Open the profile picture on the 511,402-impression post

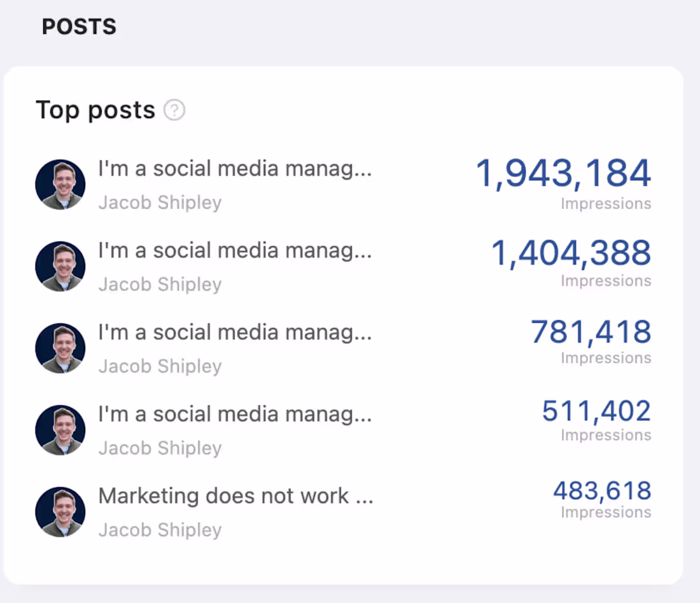(60, 430)
